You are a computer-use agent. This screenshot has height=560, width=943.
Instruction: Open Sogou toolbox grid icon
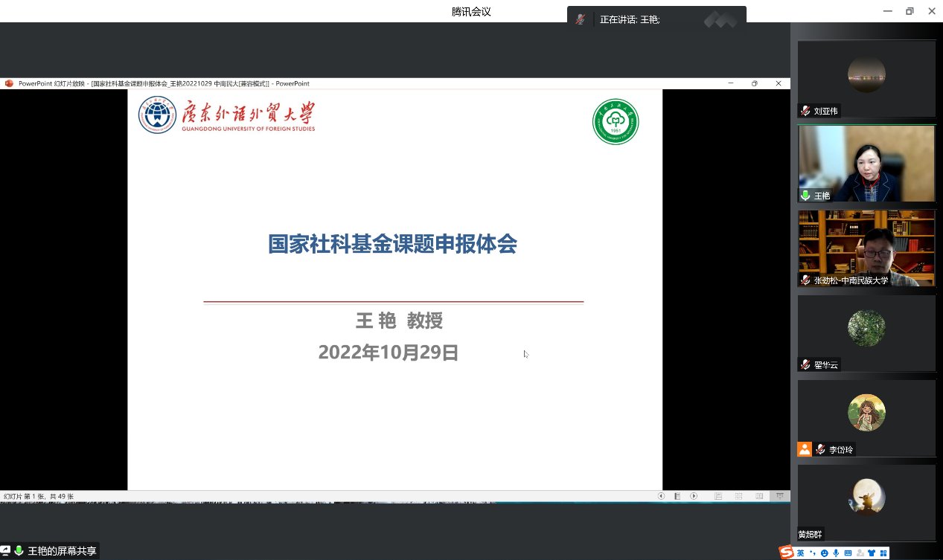coord(883,553)
